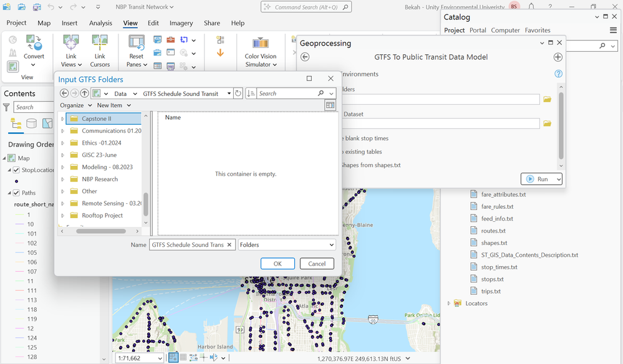Switch to the Portal catalog tab
623x364 pixels.
coord(478,30)
